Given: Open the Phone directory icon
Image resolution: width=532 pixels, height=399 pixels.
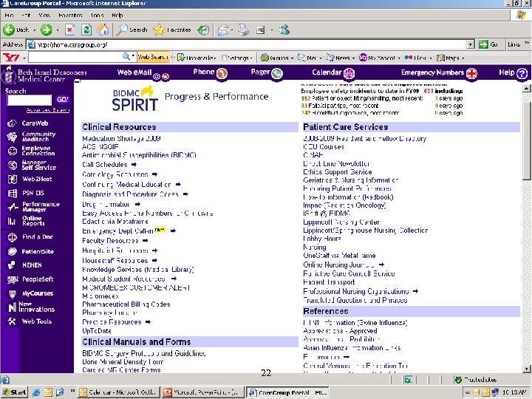Looking at the screenshot, I should click(222, 73).
